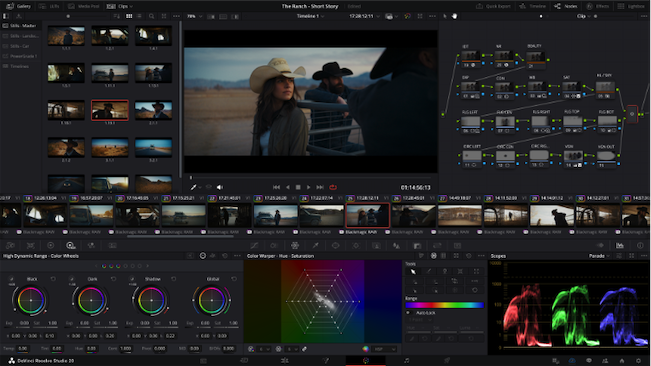Open the Tracker palette icon
Image resolution: width=651 pixels, height=366 pixels.
point(356,246)
